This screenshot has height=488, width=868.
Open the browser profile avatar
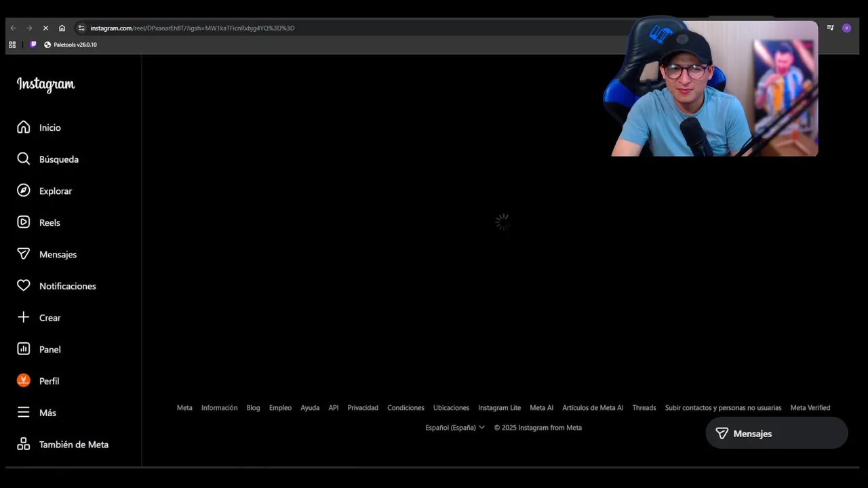tap(846, 28)
